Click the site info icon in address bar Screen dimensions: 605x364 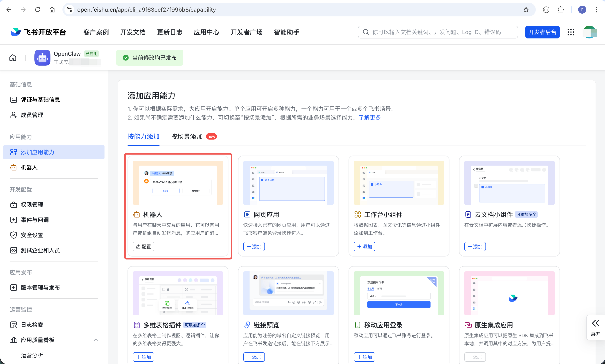pyautogui.click(x=69, y=10)
